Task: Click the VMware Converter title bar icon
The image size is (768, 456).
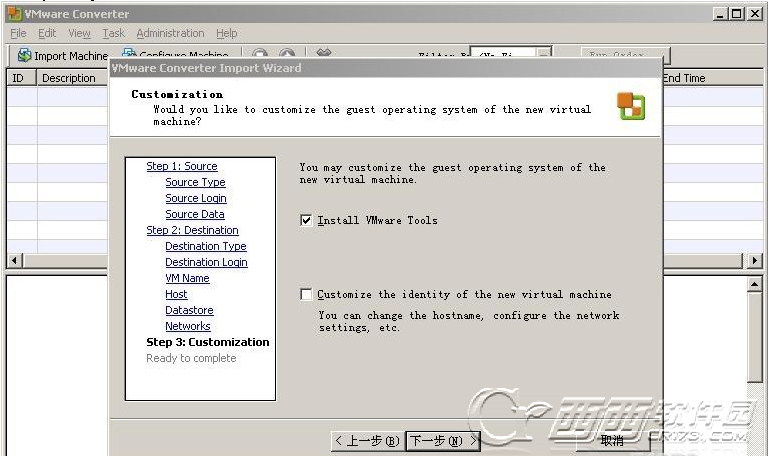Action: [15, 14]
